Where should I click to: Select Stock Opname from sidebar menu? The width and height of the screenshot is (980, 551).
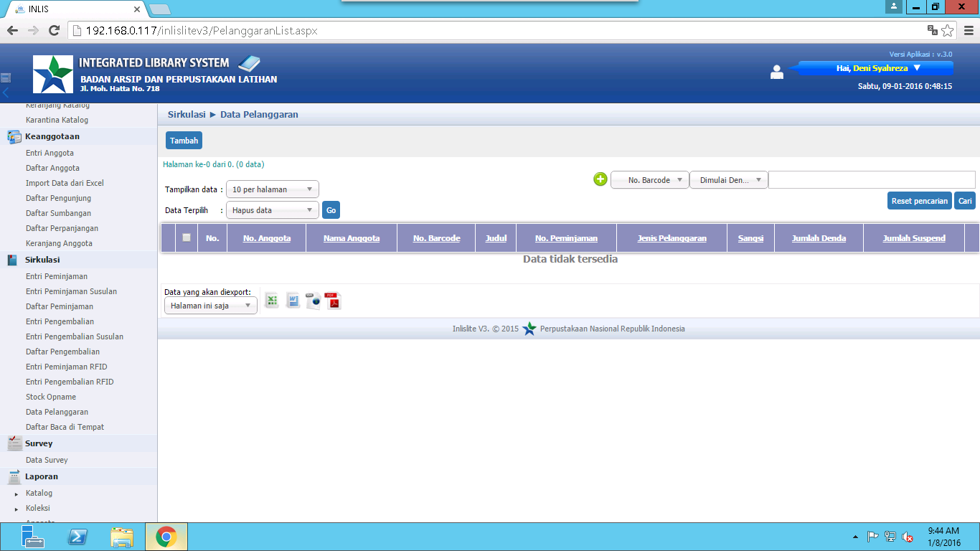[x=51, y=397]
